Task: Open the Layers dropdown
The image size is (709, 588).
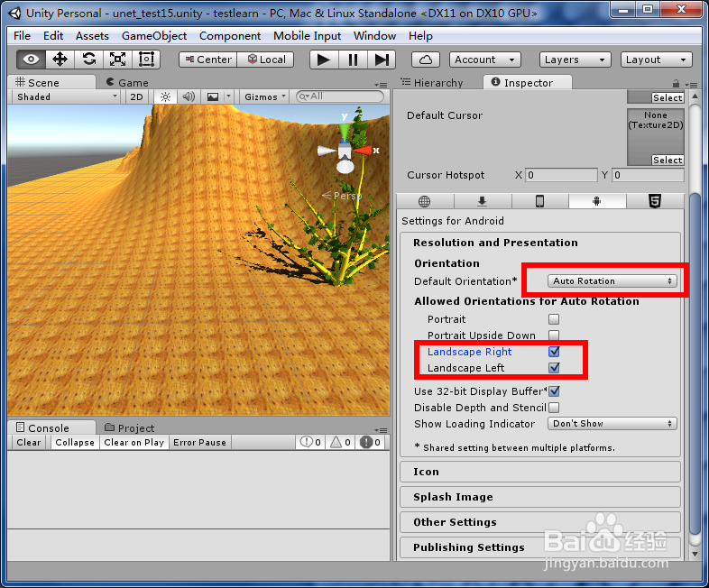Action: click(x=575, y=60)
